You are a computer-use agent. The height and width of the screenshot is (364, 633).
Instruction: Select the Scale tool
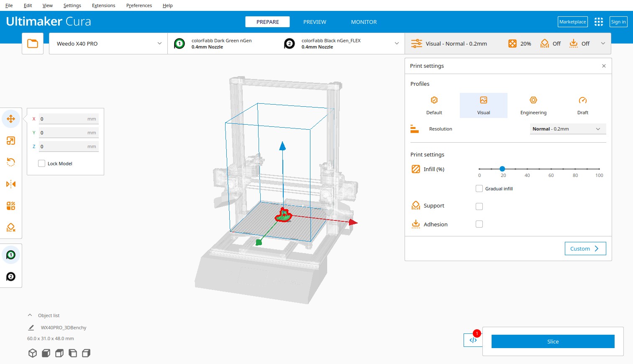(11, 141)
